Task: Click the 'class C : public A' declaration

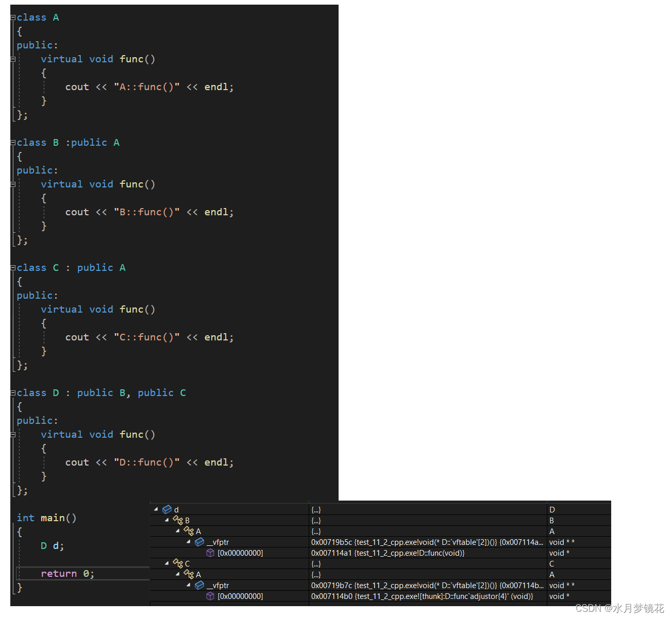Action: tap(71, 268)
